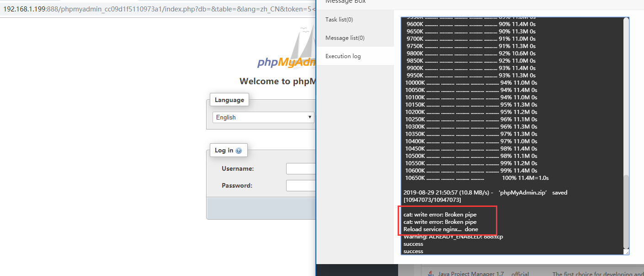
Task: Click the [10947073/10947073] log line
Action: coord(432,200)
